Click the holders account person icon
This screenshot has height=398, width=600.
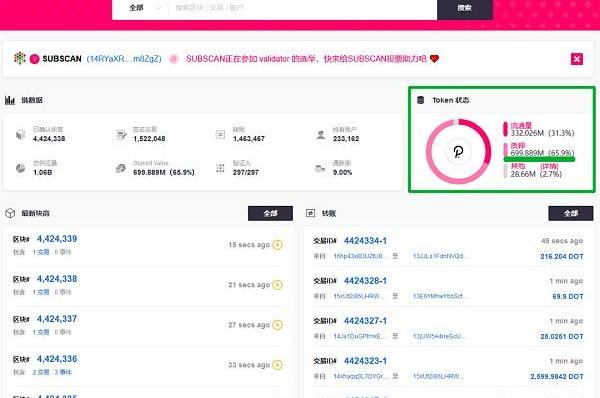(x=321, y=135)
